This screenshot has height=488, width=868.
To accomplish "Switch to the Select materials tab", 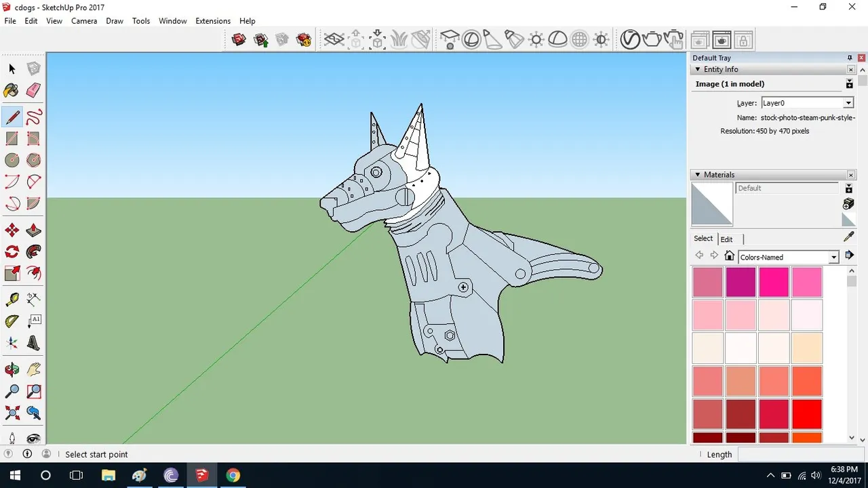I will tap(703, 239).
